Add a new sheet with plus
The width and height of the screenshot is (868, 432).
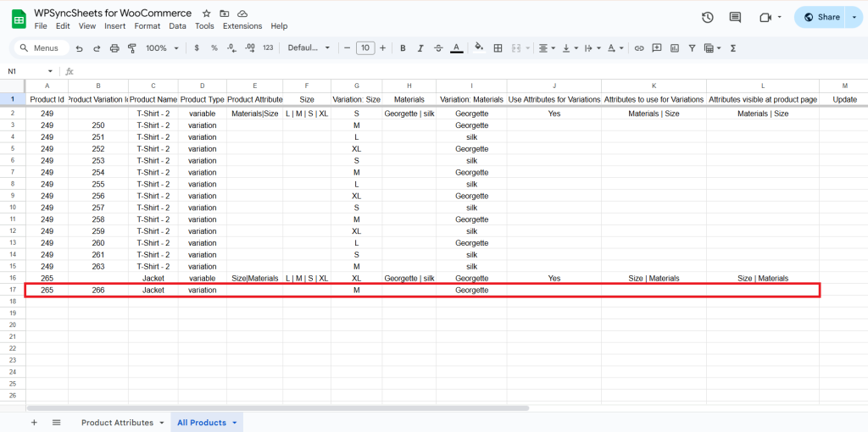pyautogui.click(x=34, y=422)
